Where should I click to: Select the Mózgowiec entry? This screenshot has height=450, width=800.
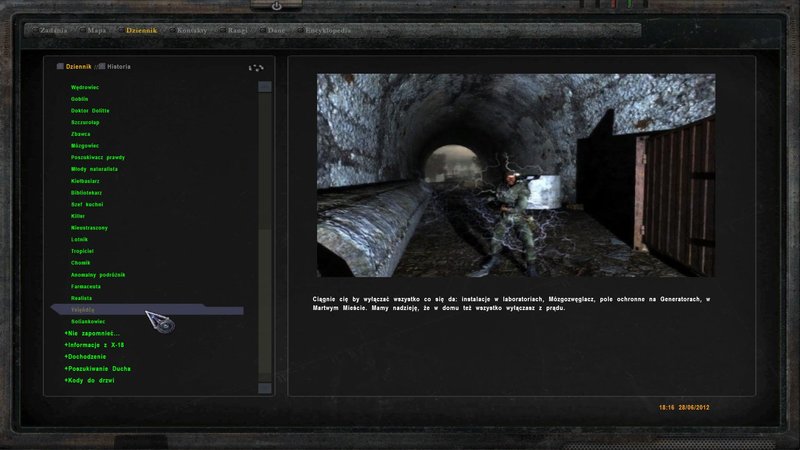click(85, 146)
